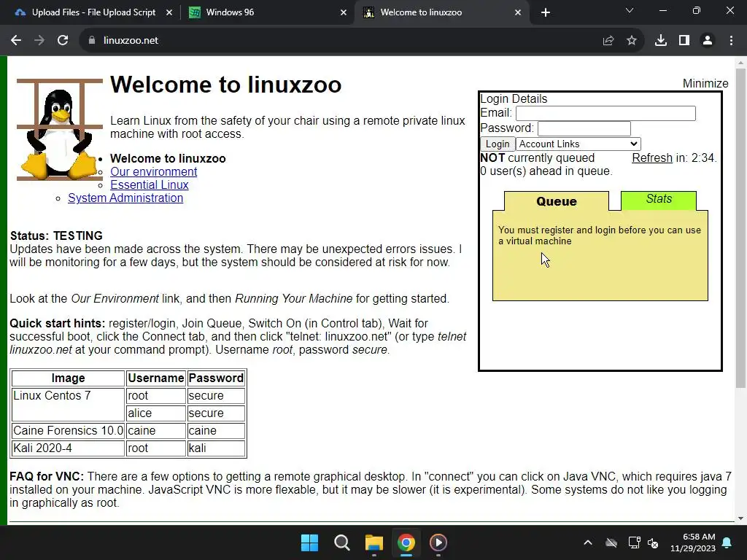Click the Login button
Viewport: 747px width, 560px height.
coord(498,144)
